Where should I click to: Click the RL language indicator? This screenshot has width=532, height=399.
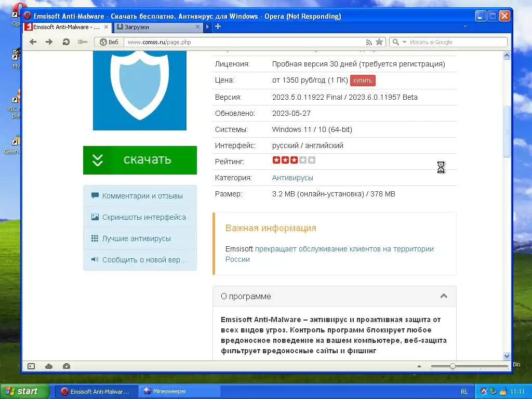(464, 392)
